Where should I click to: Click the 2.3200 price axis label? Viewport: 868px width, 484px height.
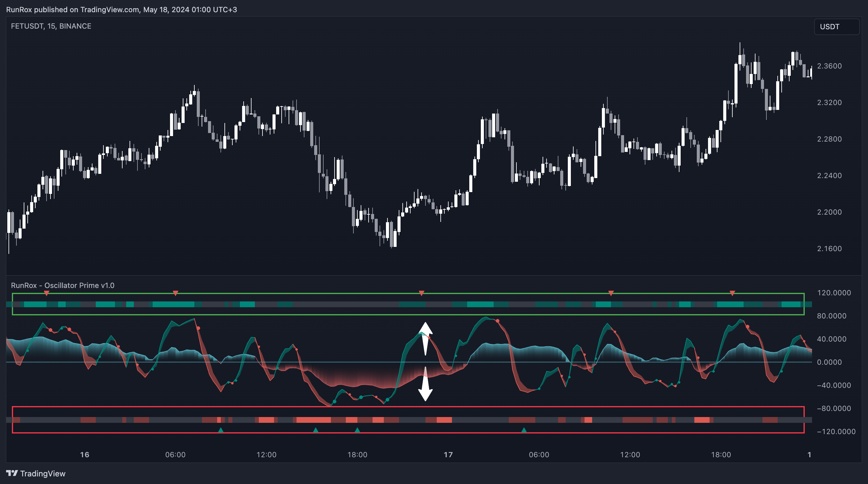pos(829,103)
